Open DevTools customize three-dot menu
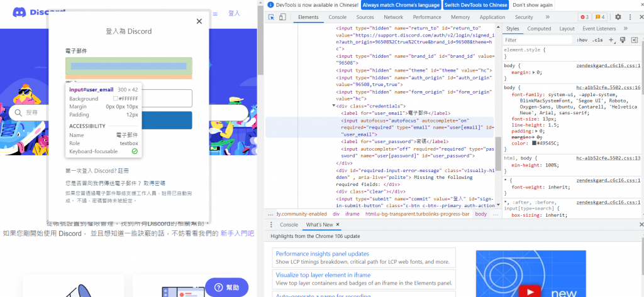The image size is (644, 297). [630, 17]
